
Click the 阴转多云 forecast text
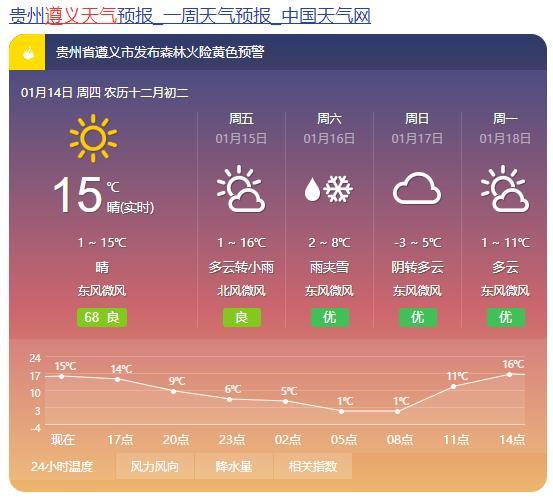tap(417, 267)
